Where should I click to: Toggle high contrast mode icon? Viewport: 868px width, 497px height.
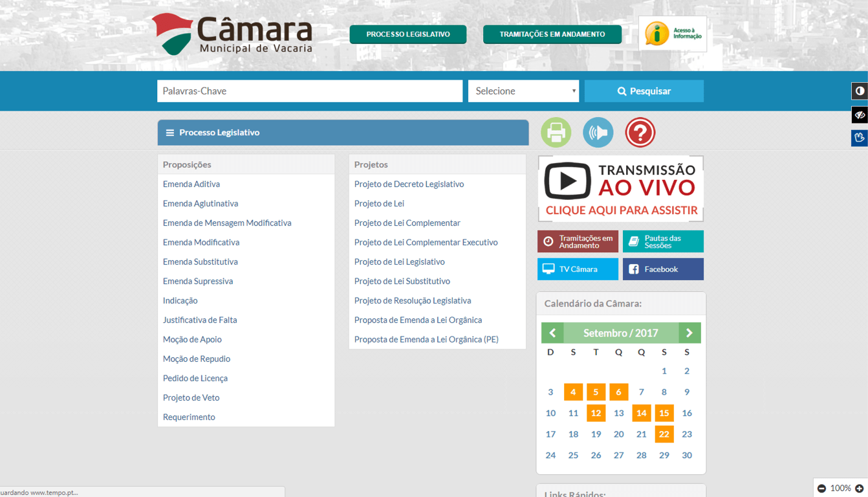click(860, 91)
